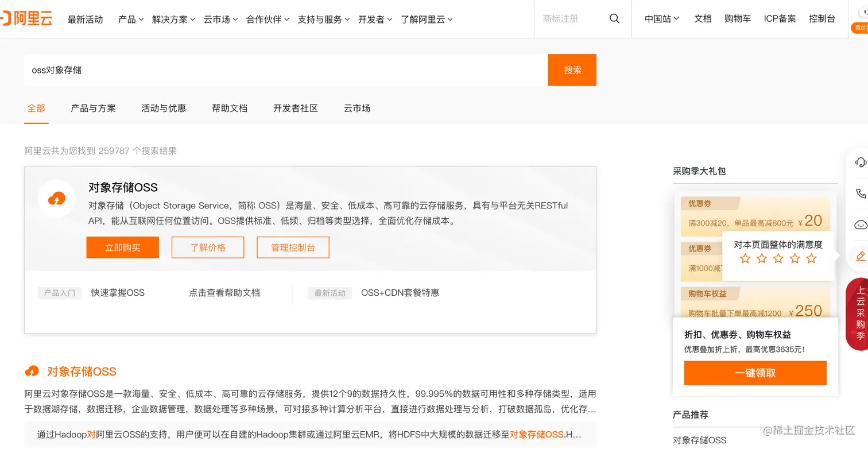Click the 一键领取 coupon button

(x=755, y=373)
